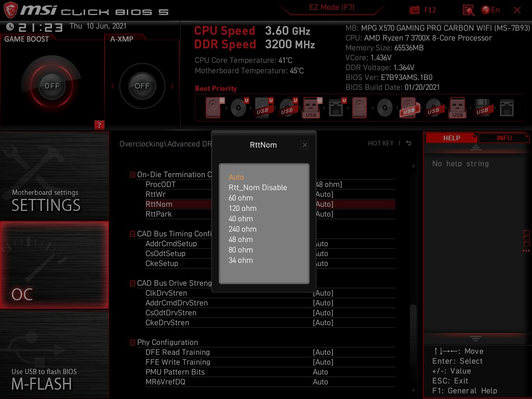Choose 80 ohm in RttNom list
Viewport: 532px width, 399px height.
(x=241, y=250)
